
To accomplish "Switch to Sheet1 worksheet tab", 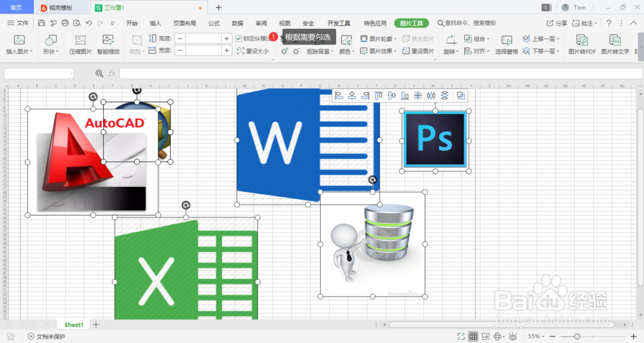I will click(x=74, y=324).
